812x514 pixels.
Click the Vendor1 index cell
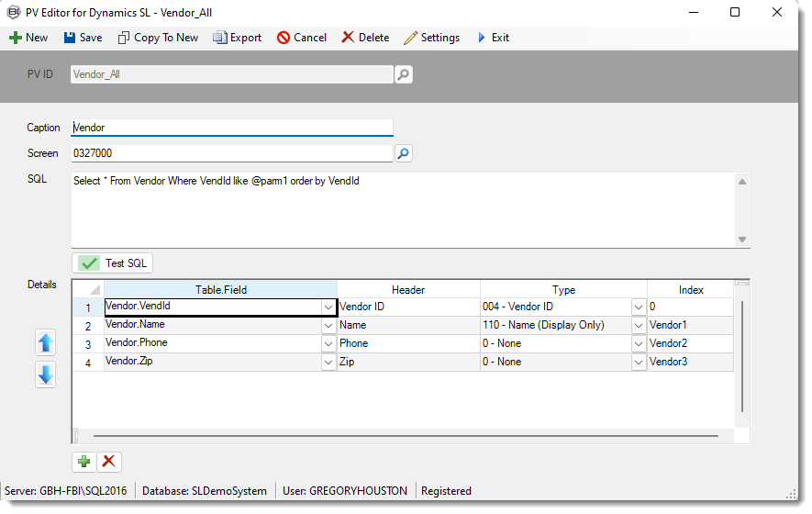[x=690, y=326]
